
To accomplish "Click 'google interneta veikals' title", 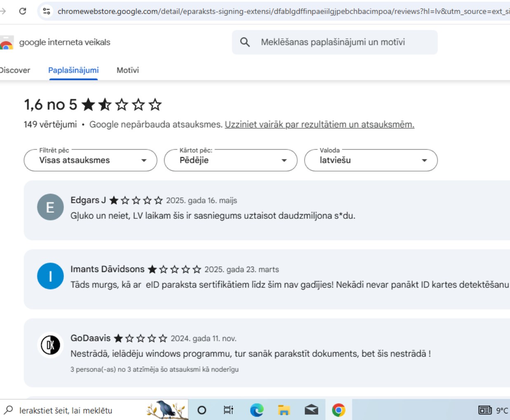I will [x=65, y=42].
